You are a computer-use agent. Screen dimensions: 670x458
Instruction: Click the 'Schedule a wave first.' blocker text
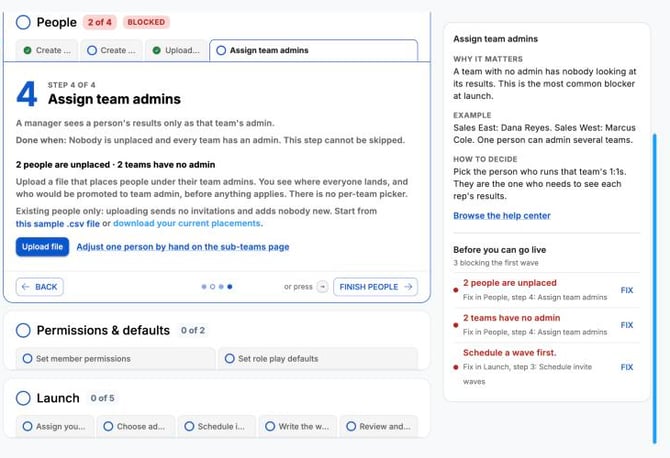pyautogui.click(x=510, y=352)
